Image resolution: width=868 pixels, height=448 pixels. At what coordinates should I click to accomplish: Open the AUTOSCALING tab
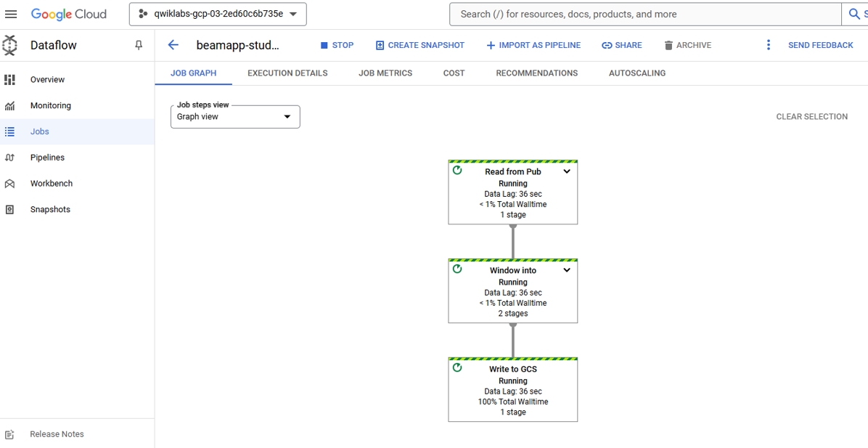tap(636, 73)
